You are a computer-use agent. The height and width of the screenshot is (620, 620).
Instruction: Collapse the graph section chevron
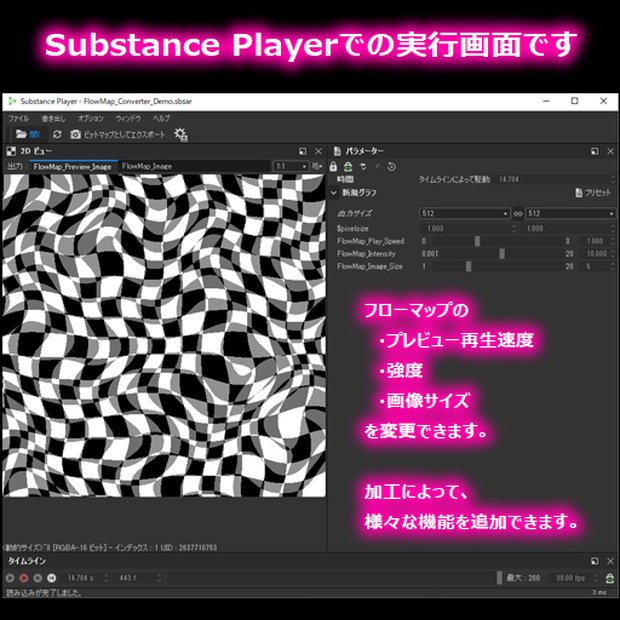(x=334, y=193)
